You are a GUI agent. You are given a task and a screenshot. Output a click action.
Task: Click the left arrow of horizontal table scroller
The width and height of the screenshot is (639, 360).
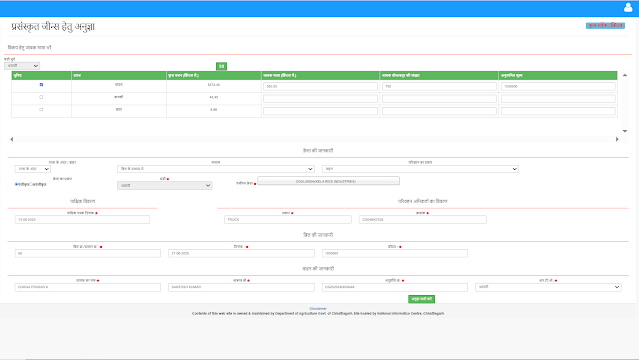point(12,139)
